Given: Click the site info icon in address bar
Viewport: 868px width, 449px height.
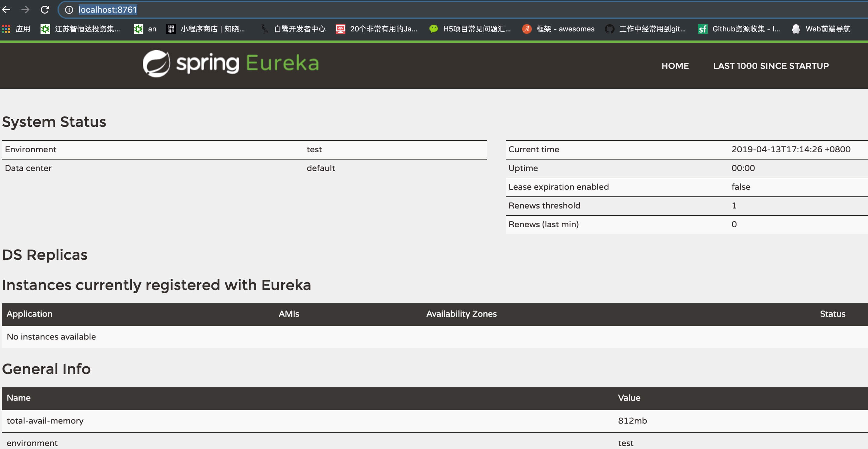Looking at the screenshot, I should click(x=69, y=10).
